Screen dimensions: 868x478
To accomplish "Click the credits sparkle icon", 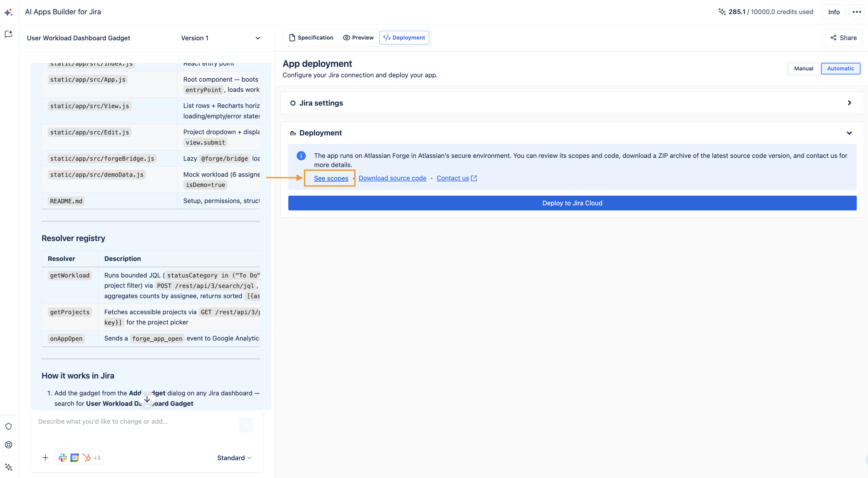I will [722, 12].
